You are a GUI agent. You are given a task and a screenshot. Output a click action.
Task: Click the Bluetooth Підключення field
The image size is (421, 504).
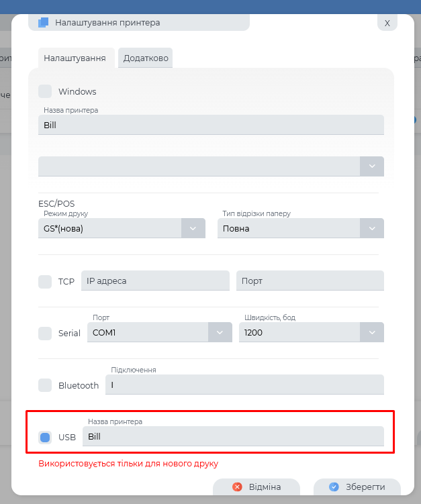pos(244,385)
